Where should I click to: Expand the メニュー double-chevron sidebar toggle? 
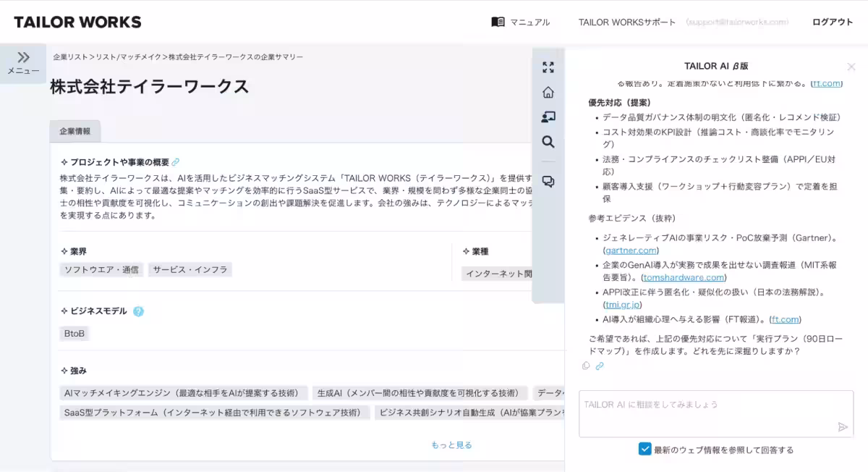[x=23, y=63]
